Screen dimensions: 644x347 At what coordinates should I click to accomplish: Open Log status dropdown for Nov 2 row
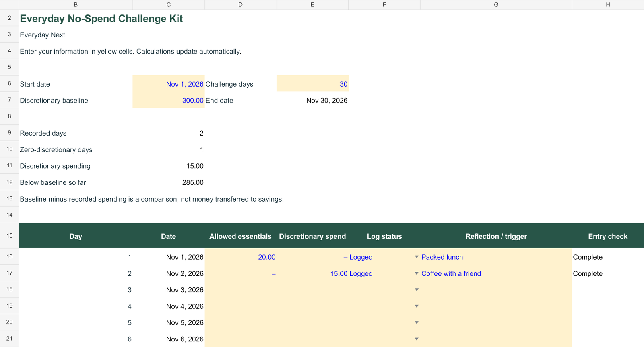[417, 273]
